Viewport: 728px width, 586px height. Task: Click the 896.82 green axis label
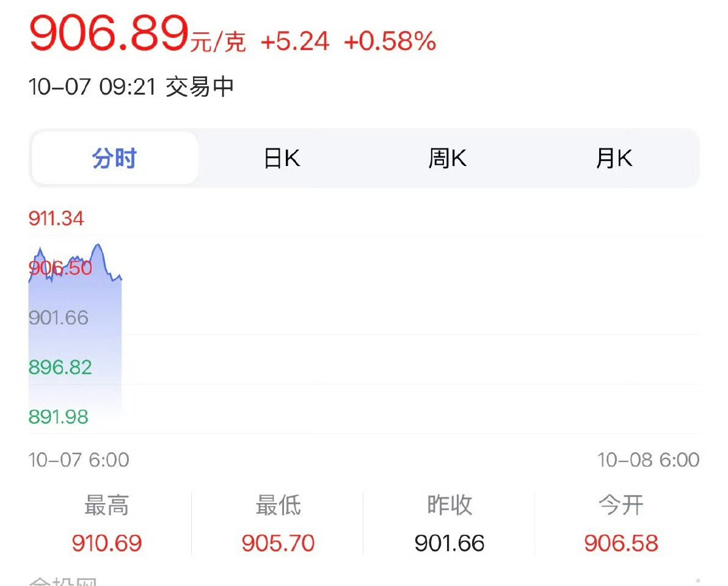(60, 367)
